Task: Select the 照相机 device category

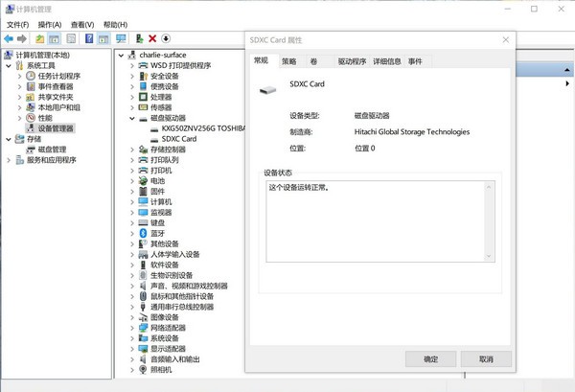Action: [161, 370]
